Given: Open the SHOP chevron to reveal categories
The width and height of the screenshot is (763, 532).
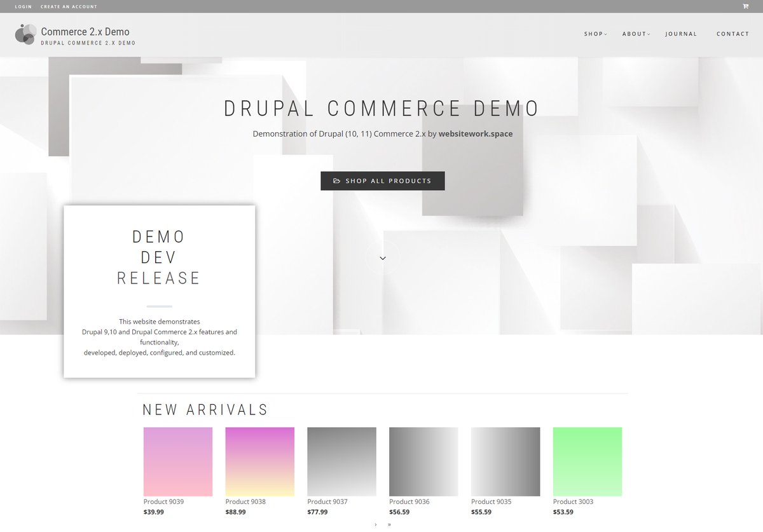Looking at the screenshot, I should pos(605,34).
